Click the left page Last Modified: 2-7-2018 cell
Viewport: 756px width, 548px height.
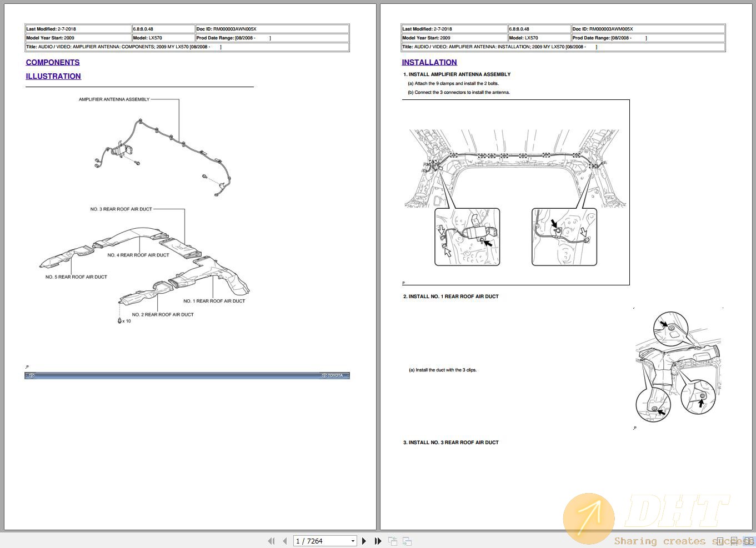pos(78,29)
